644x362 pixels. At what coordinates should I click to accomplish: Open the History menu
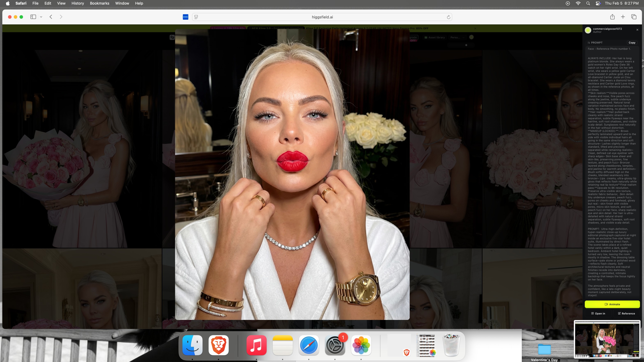pos(77,3)
